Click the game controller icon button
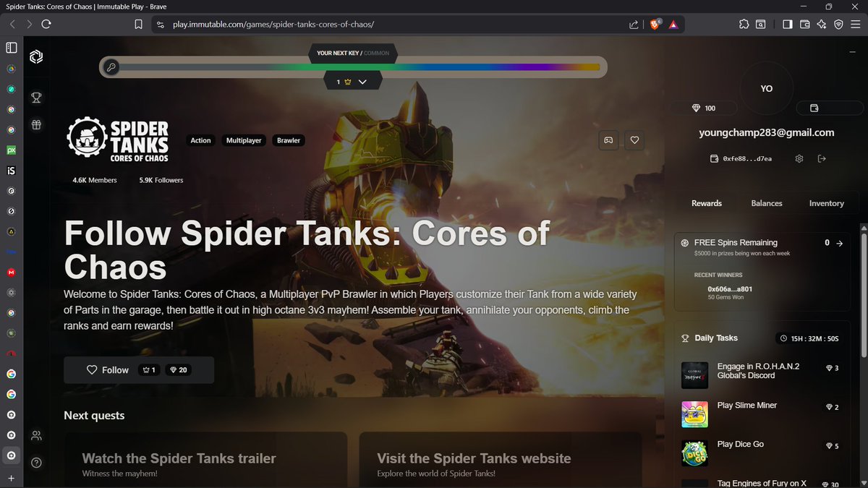Viewport: 868px width, 488px height. [608, 140]
